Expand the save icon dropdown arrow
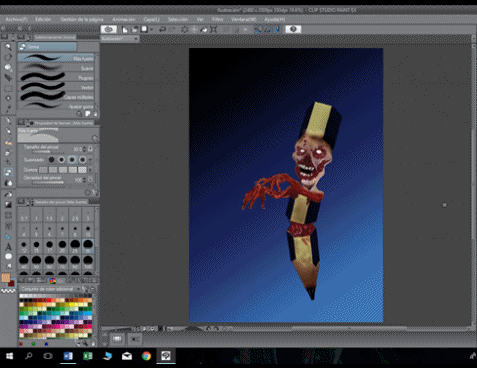Screen dimensions: 477x368 coord(152,30)
